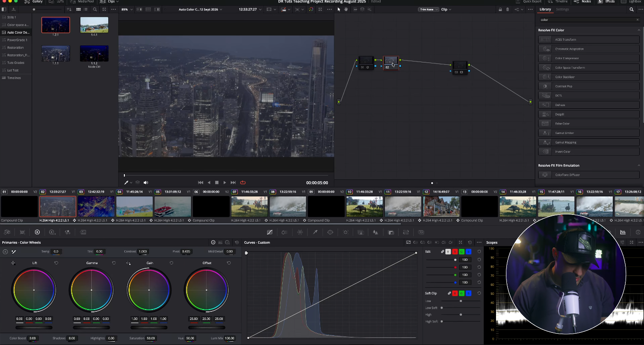Adjust the Gain master wheel slider

[x=149, y=327]
